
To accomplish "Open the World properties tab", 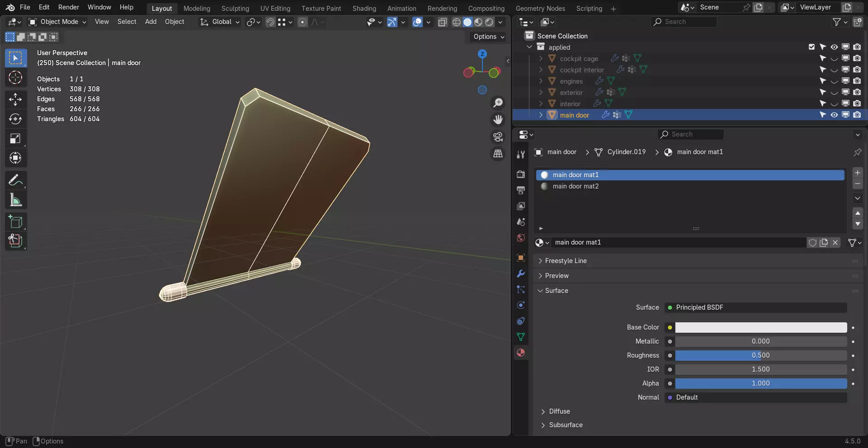I will pyautogui.click(x=521, y=238).
